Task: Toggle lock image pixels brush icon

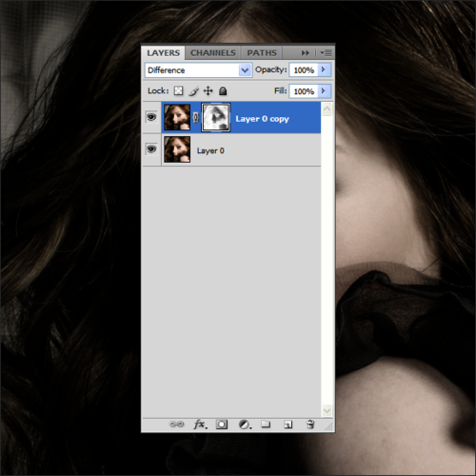Action: [x=193, y=91]
